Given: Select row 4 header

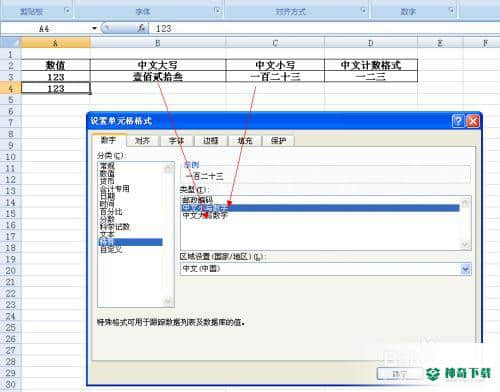Looking at the screenshot, I should (10, 88).
